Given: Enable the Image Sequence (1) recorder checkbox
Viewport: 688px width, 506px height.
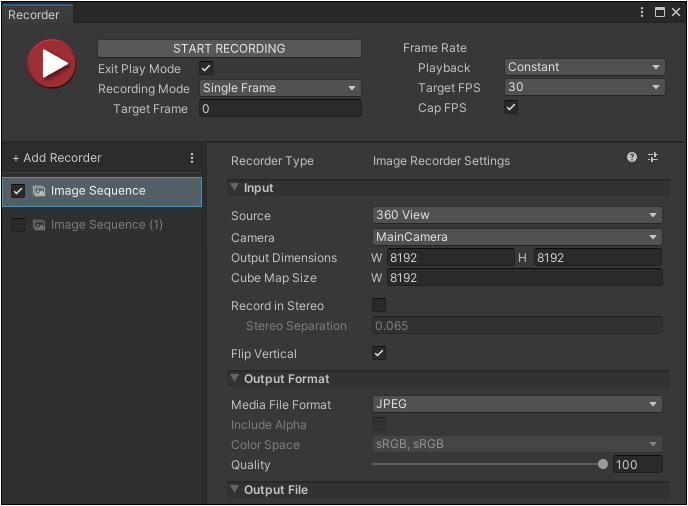Looking at the screenshot, I should tap(18, 225).
